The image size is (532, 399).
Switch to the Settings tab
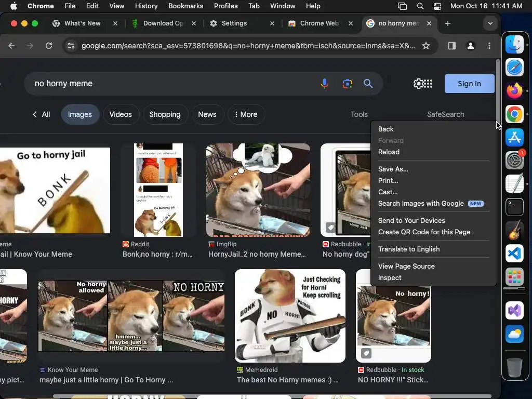click(234, 23)
